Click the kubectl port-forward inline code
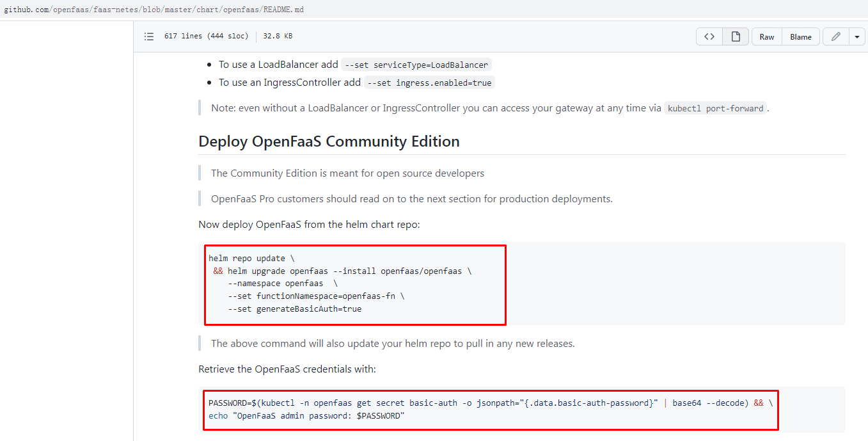The width and height of the screenshot is (868, 441). point(715,108)
